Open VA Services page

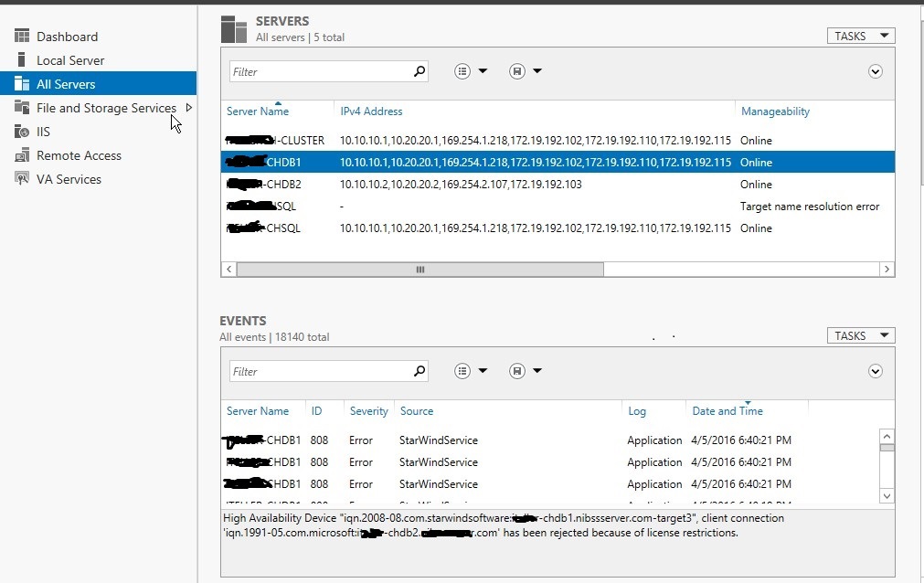tap(69, 179)
